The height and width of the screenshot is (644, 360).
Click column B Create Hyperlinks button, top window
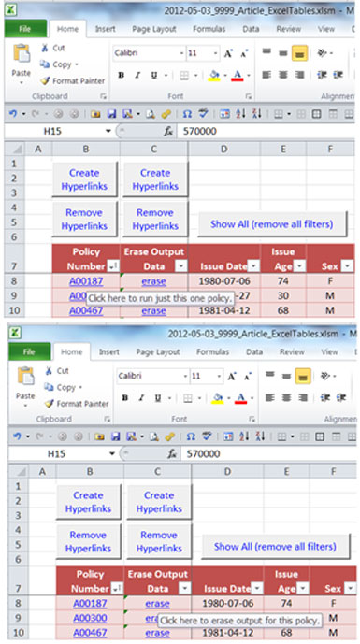tap(85, 179)
